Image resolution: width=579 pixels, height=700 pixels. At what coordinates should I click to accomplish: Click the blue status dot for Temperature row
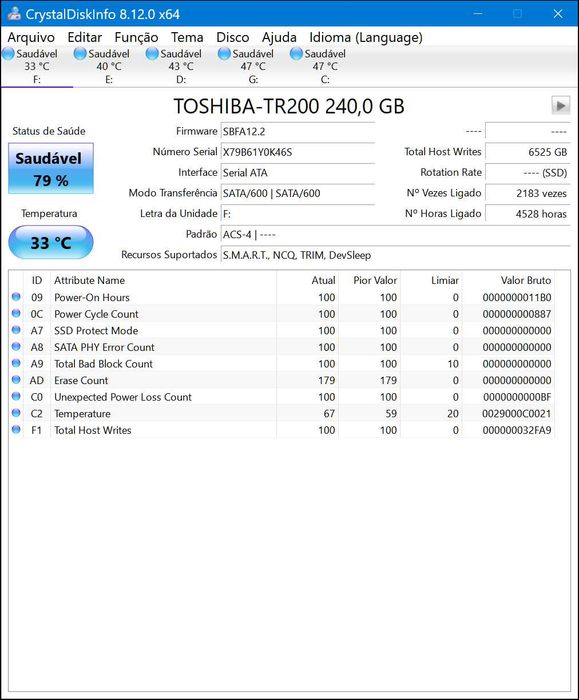16,412
